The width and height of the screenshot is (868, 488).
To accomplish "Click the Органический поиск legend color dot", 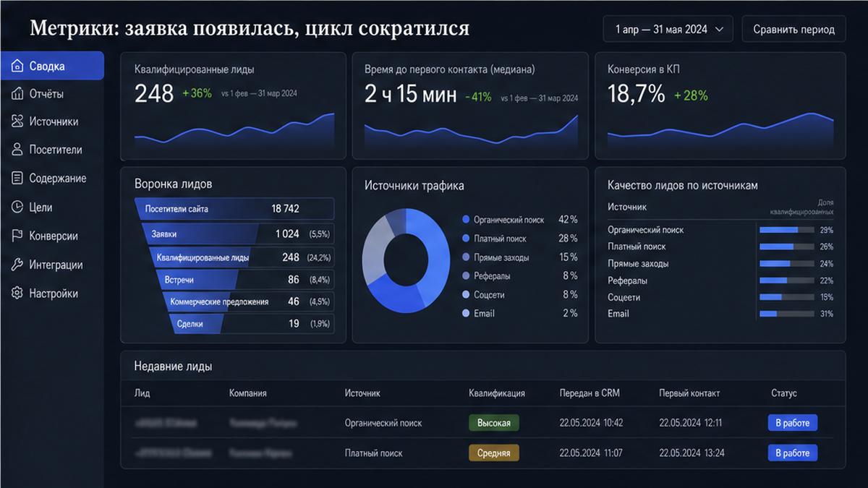I will [x=466, y=219].
